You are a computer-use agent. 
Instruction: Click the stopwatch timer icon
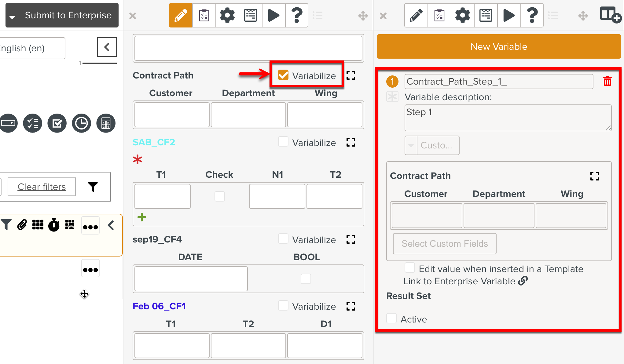(x=54, y=225)
